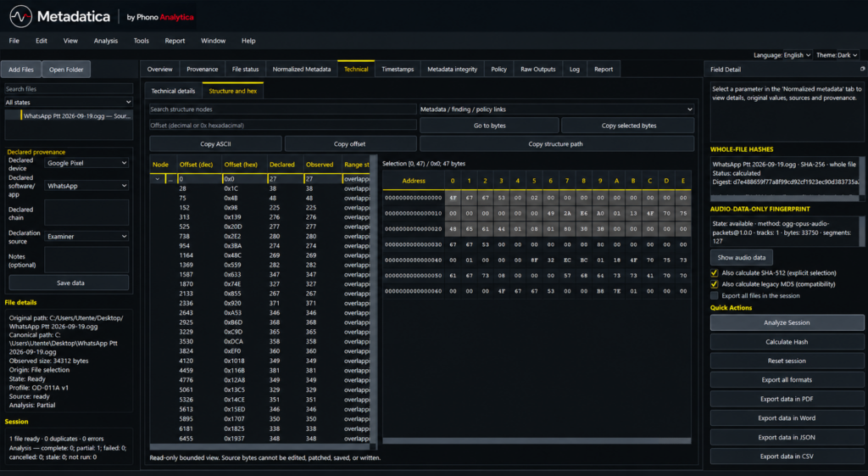Open the Metadata / finding / policy links dropdown

click(556, 109)
